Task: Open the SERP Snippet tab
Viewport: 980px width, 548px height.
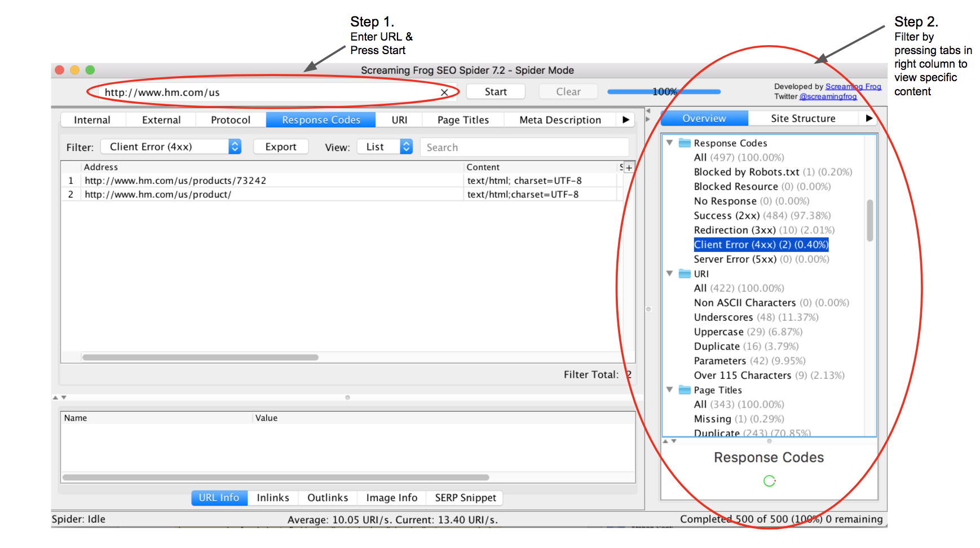Action: pyautogui.click(x=465, y=498)
